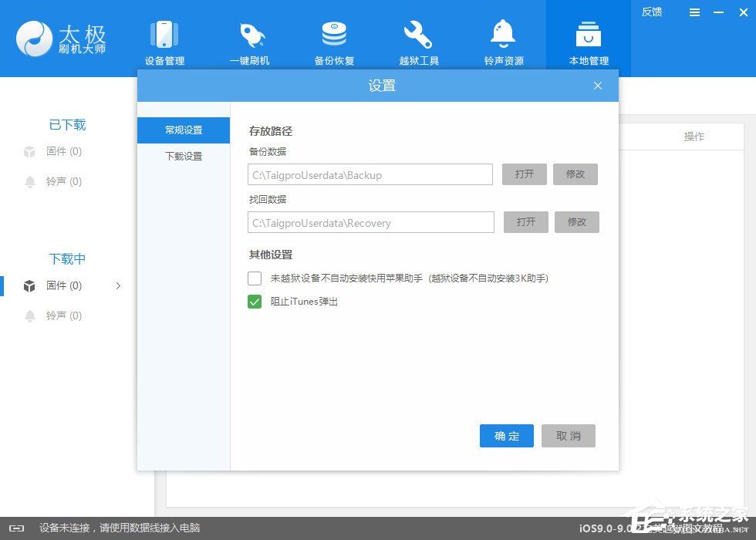Switch to the 下载设置 tab

coord(184,157)
